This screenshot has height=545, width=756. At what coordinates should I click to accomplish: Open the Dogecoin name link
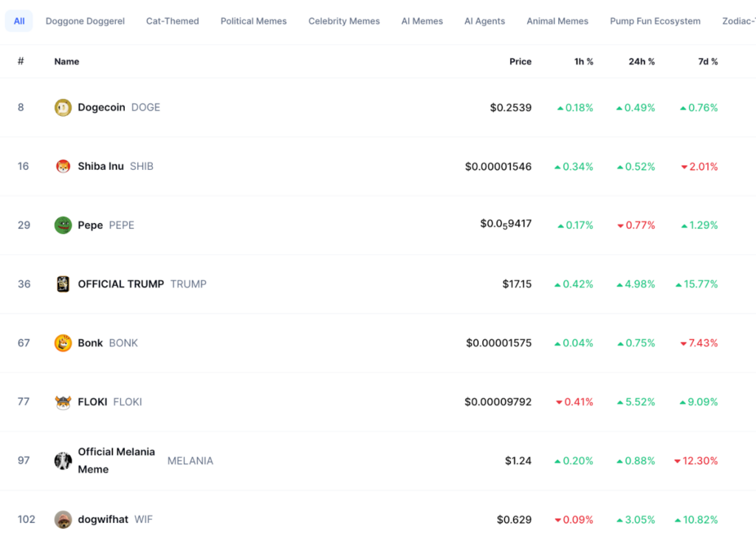[101, 108]
